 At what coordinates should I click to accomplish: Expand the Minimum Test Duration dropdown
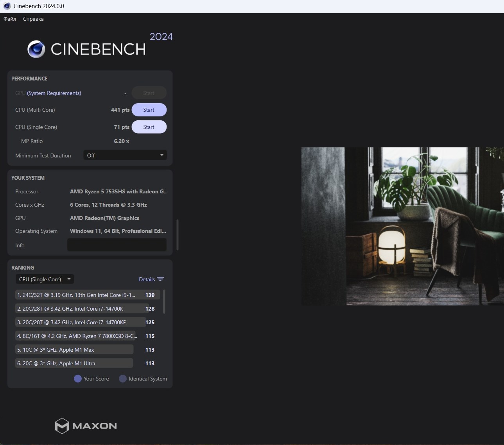(x=125, y=155)
